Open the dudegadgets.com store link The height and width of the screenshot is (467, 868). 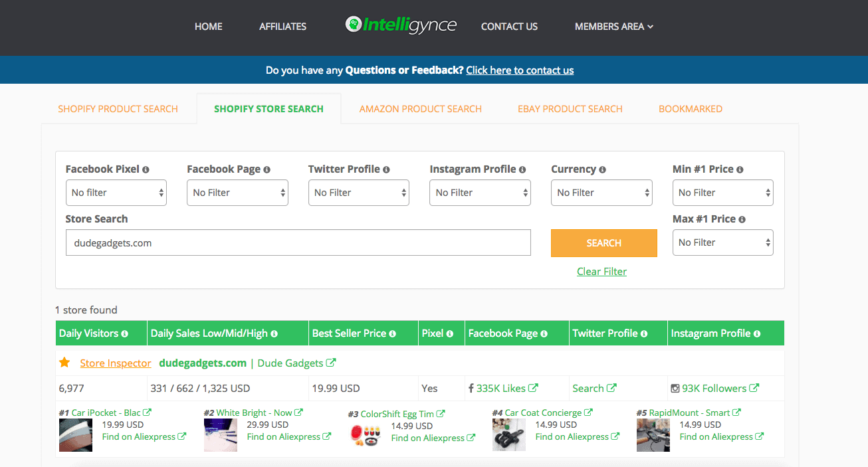pos(203,363)
